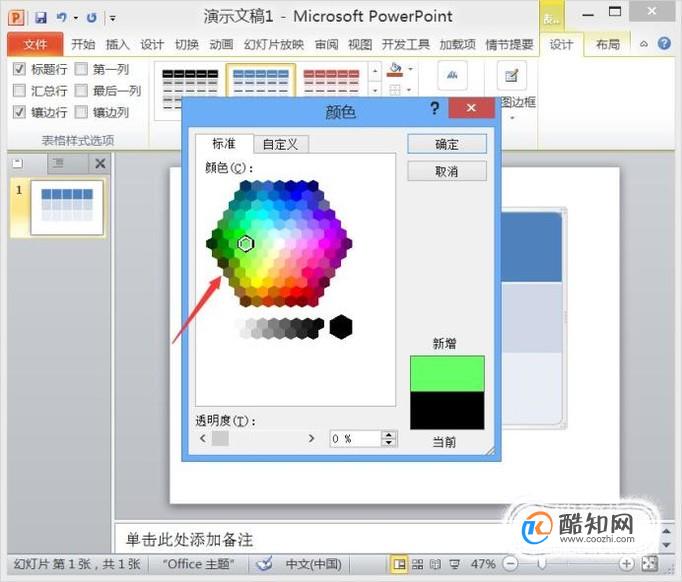Open the 开发工具 ribbon tab

(x=405, y=44)
